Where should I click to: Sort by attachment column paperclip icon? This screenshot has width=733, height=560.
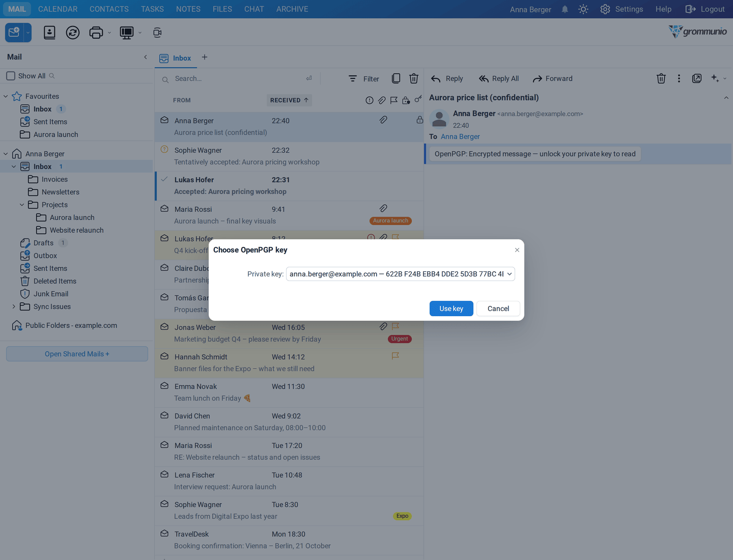coord(382,100)
